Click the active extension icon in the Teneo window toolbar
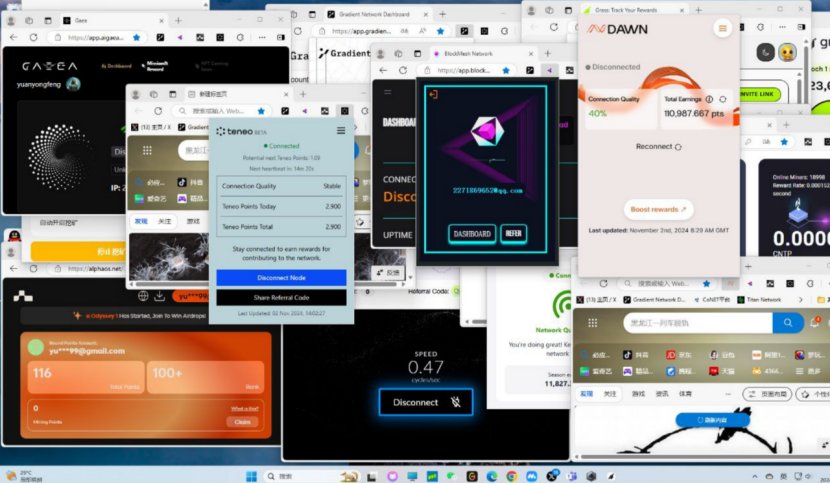This screenshot has height=484, width=830. [x=345, y=111]
